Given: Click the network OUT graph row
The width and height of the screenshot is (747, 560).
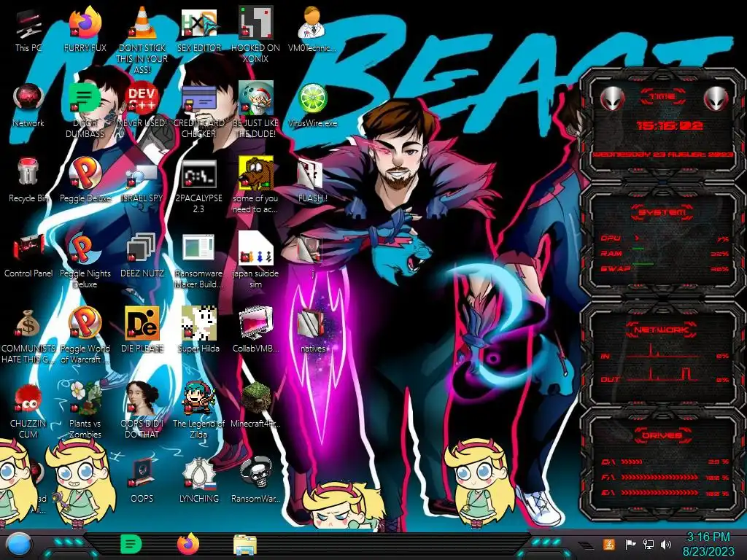Looking at the screenshot, I should tap(665, 376).
